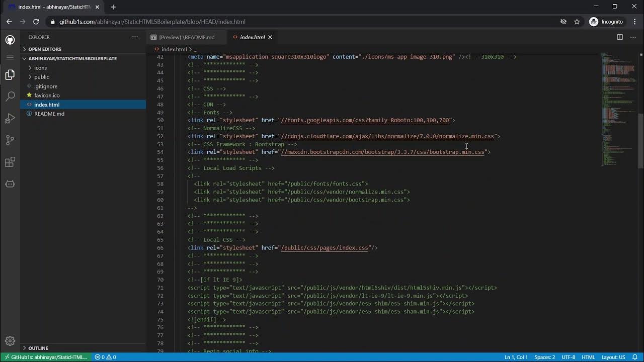Click the browser forward arrow
The width and height of the screenshot is (644, 362).
pos(23,22)
